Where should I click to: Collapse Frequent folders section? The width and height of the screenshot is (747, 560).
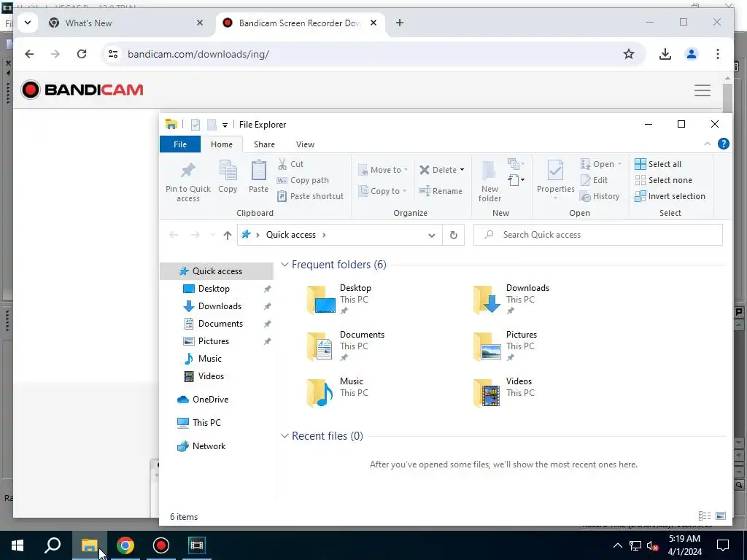click(285, 264)
